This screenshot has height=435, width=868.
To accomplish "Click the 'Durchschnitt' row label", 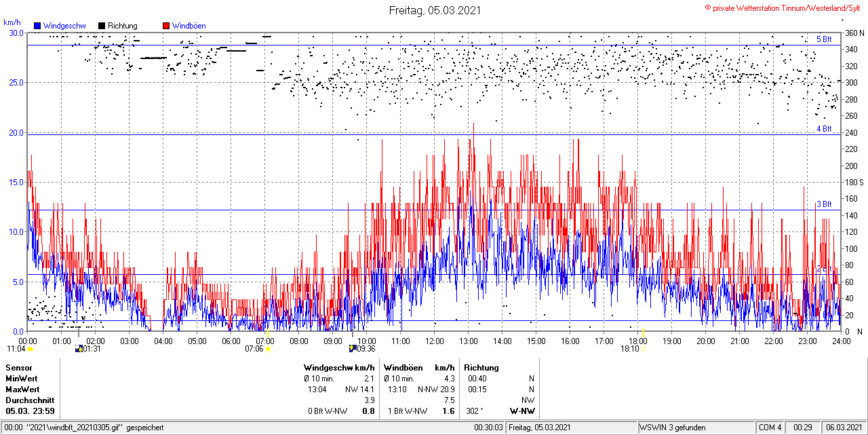I will tap(29, 400).
